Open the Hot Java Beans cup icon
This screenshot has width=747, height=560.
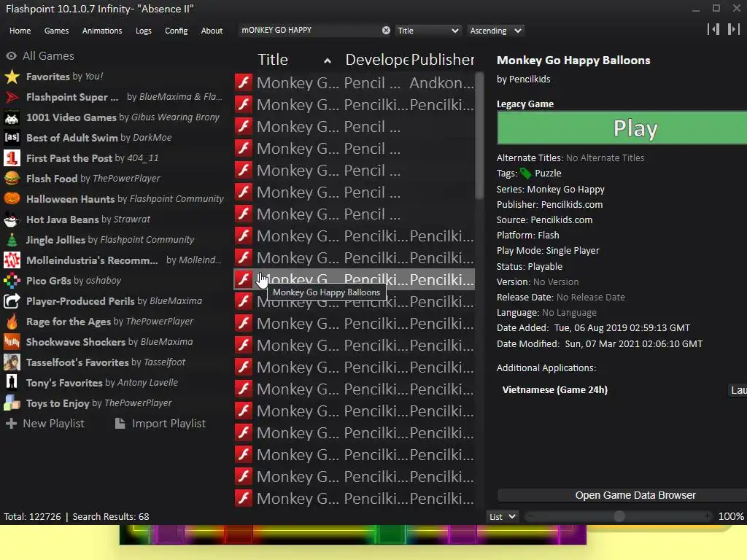coord(12,219)
